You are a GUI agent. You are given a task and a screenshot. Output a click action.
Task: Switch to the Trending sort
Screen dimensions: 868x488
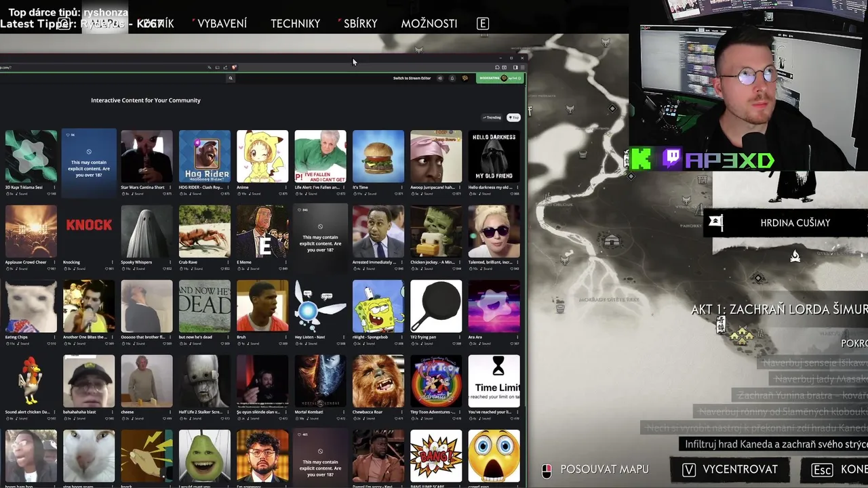492,117
